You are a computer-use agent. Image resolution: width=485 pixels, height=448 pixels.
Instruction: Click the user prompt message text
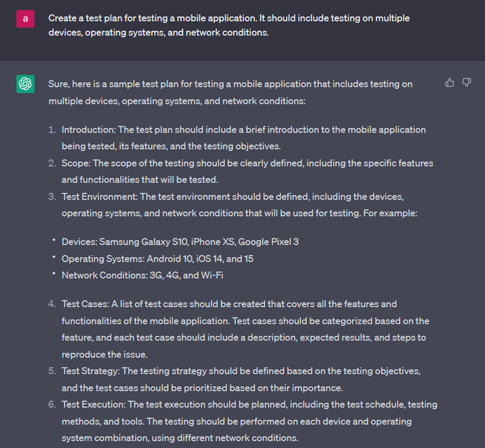coord(229,25)
